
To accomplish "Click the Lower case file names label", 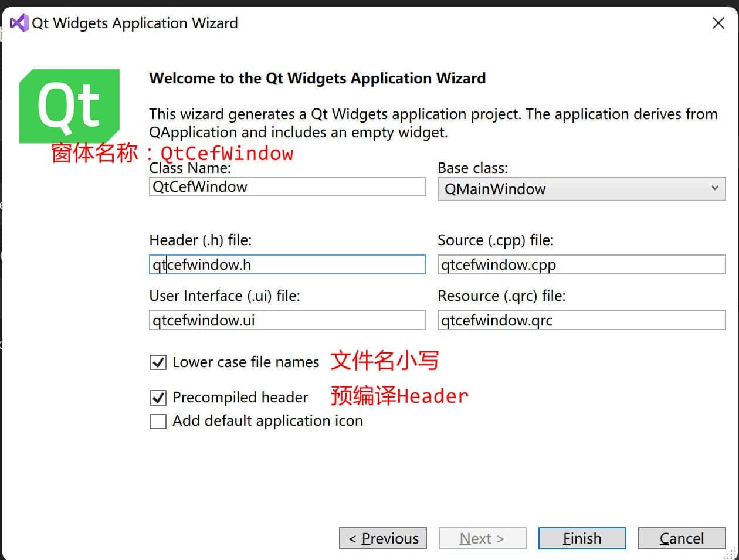I will point(246,362).
